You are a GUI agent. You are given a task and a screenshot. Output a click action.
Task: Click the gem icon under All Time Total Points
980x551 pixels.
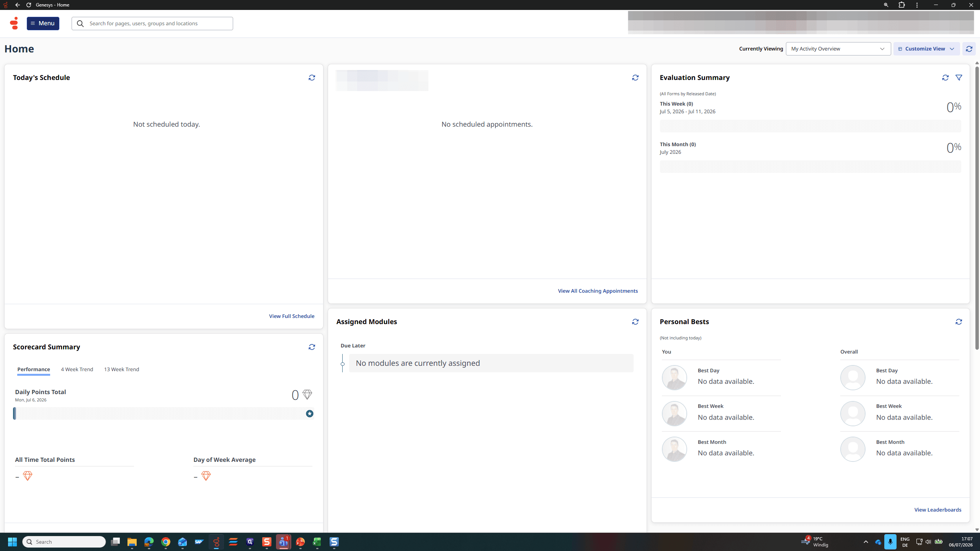pyautogui.click(x=28, y=476)
